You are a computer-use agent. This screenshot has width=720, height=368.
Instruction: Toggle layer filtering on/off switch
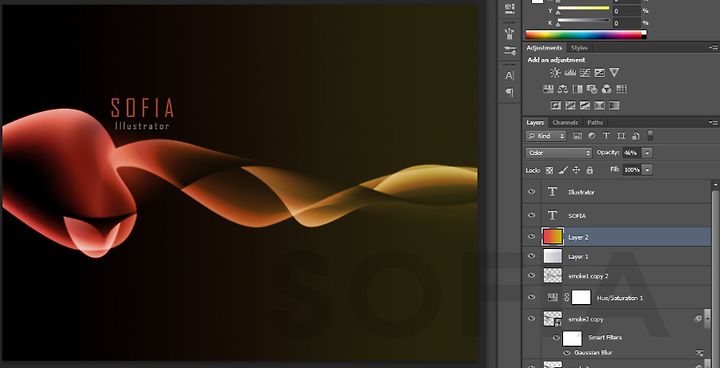click(650, 136)
